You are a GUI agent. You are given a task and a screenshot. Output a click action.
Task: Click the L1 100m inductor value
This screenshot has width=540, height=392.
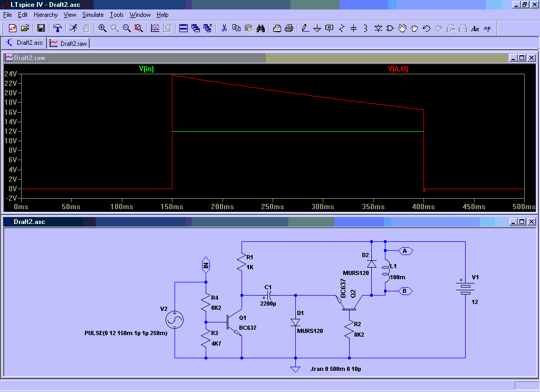tap(398, 277)
